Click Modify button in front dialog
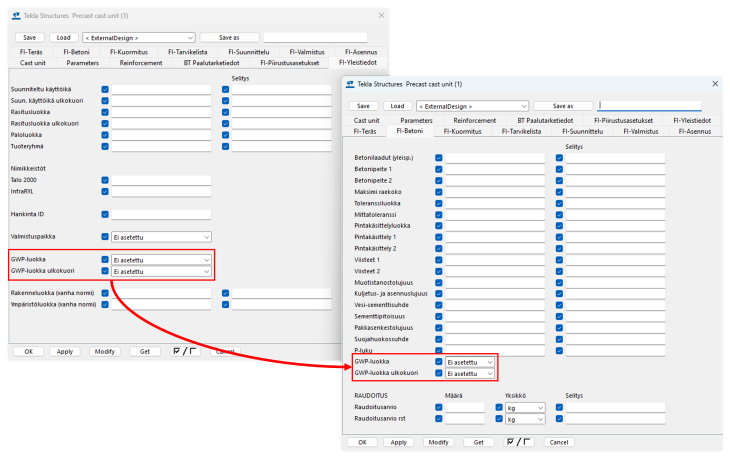Viewport: 730px width, 458px height. point(438,442)
